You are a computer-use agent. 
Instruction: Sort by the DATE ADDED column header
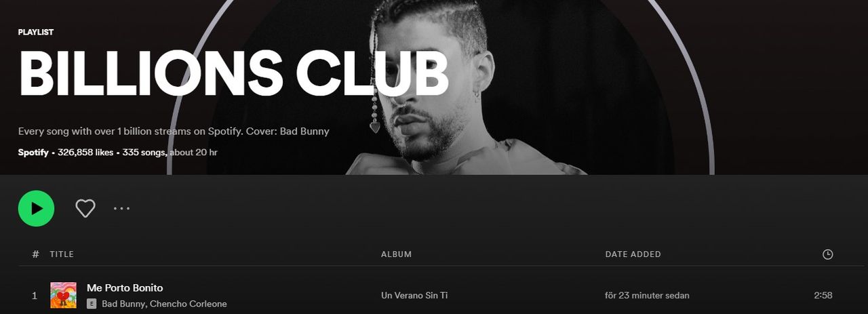[633, 254]
